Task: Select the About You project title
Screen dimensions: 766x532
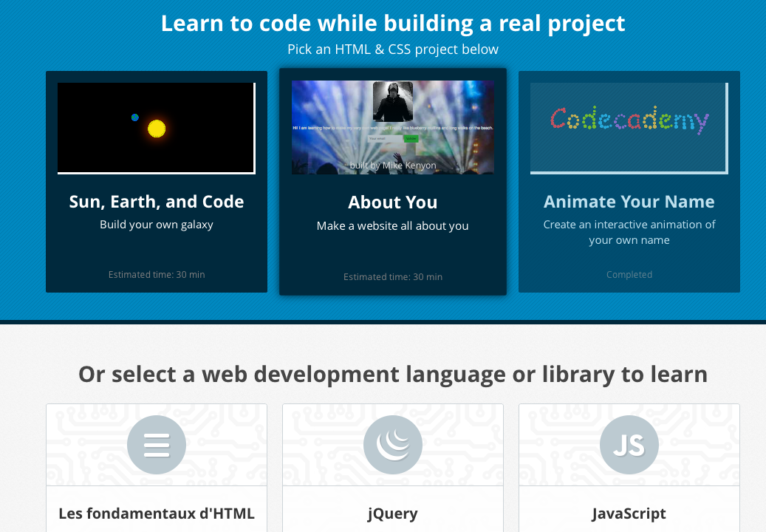Action: pos(393,202)
